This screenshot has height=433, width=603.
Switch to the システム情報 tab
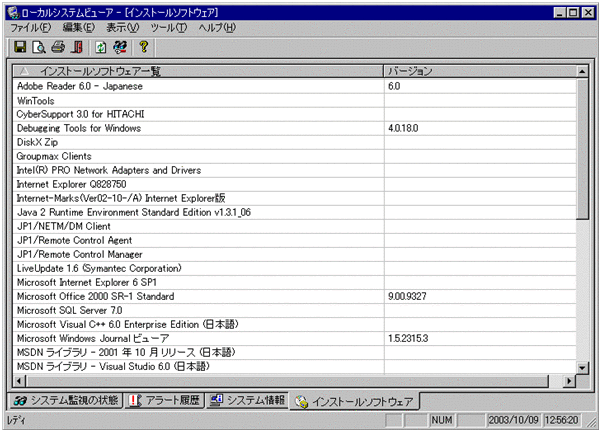pyautogui.click(x=247, y=401)
